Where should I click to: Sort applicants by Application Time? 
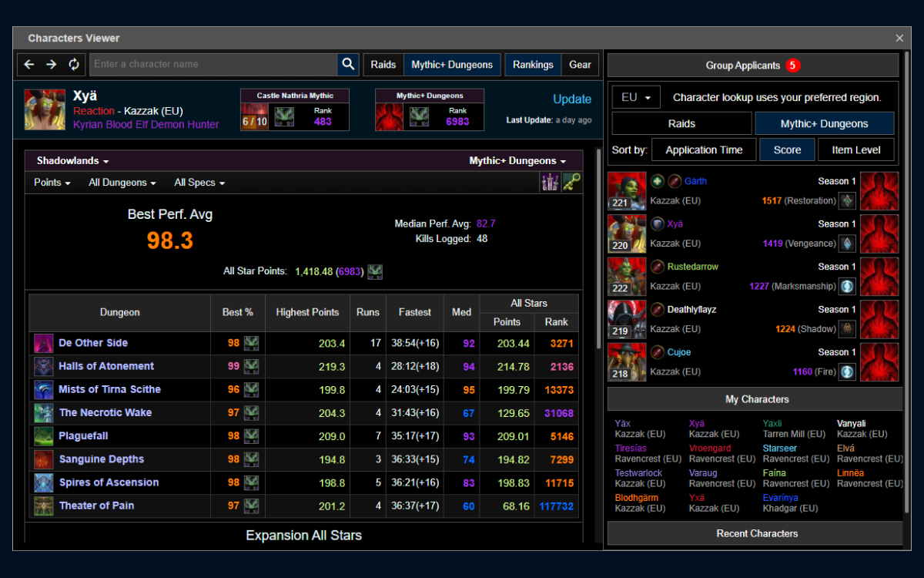pyautogui.click(x=704, y=150)
